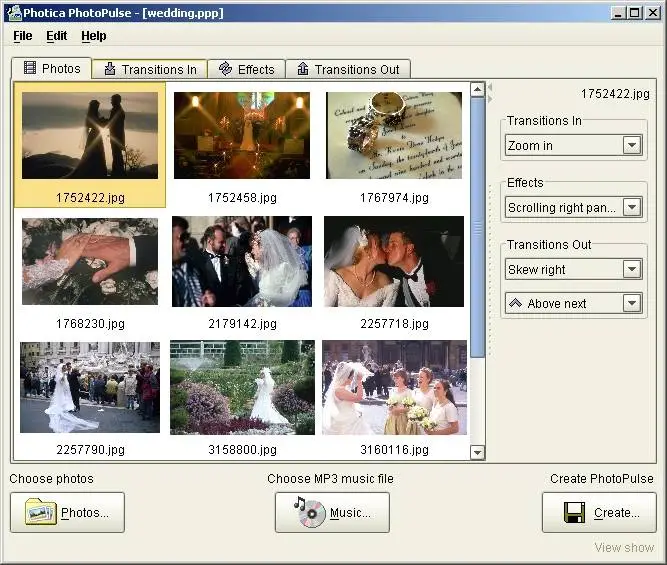Click the Create... button
Viewport: 667px width, 565px height.
pyautogui.click(x=599, y=512)
